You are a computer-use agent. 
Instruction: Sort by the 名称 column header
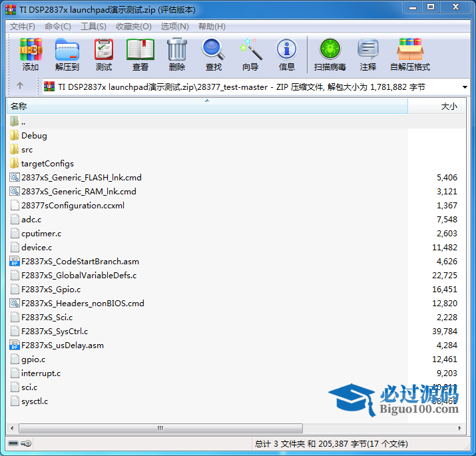207,107
